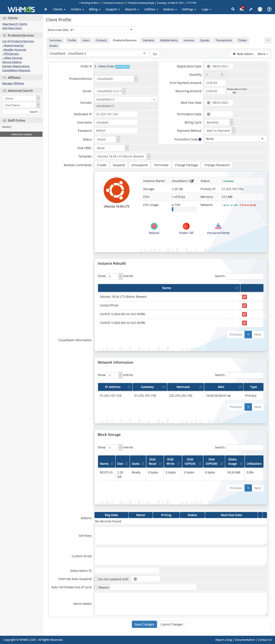Click the CPU Usage progress bar
275x644 pixels.
pyautogui.click(x=184, y=209)
